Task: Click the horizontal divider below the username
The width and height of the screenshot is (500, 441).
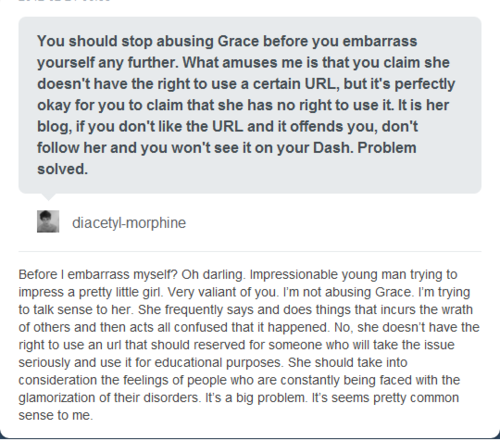Action: (250, 251)
